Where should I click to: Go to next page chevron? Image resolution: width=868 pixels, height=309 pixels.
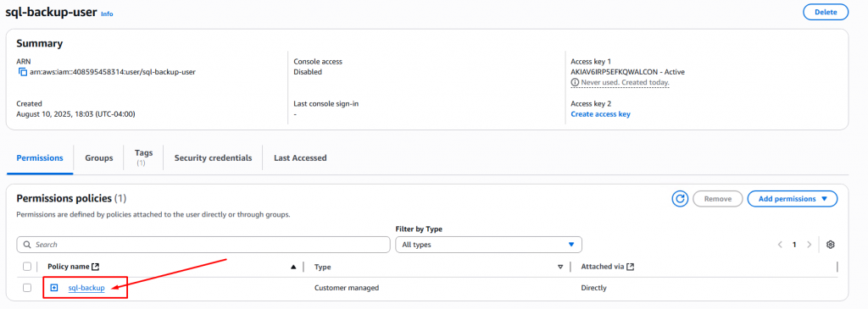[809, 245]
